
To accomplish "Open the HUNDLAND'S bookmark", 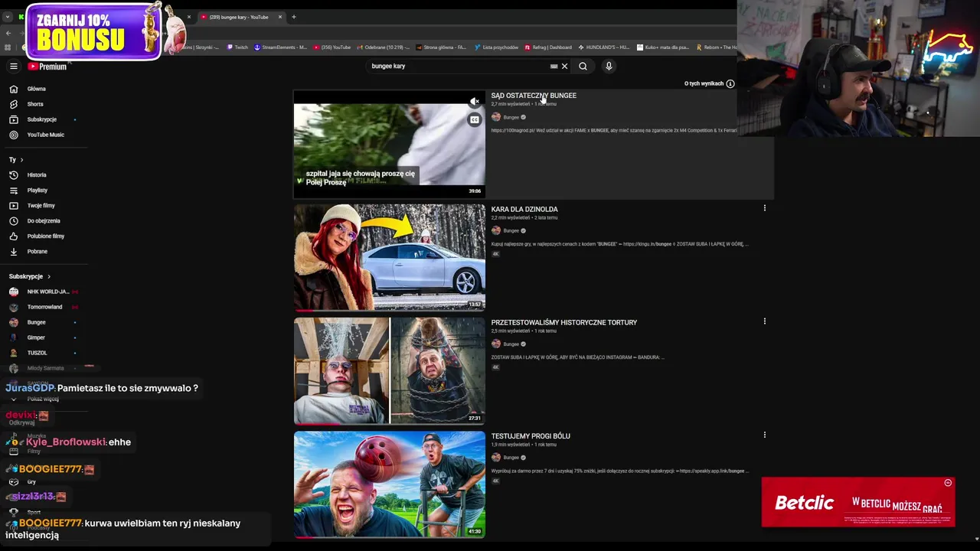I will click(x=604, y=47).
